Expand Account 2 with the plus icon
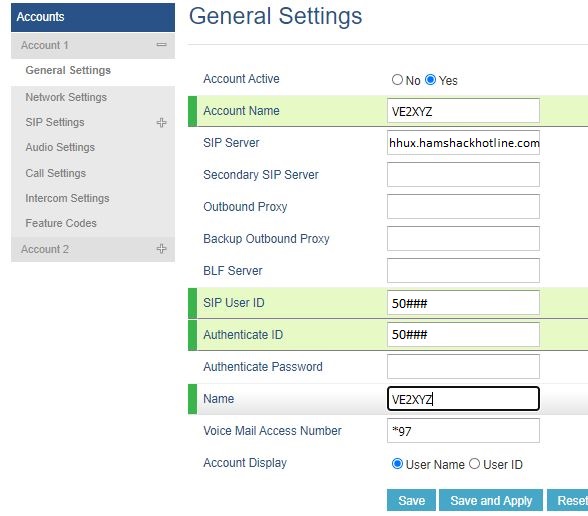The image size is (588, 516). pos(161,249)
